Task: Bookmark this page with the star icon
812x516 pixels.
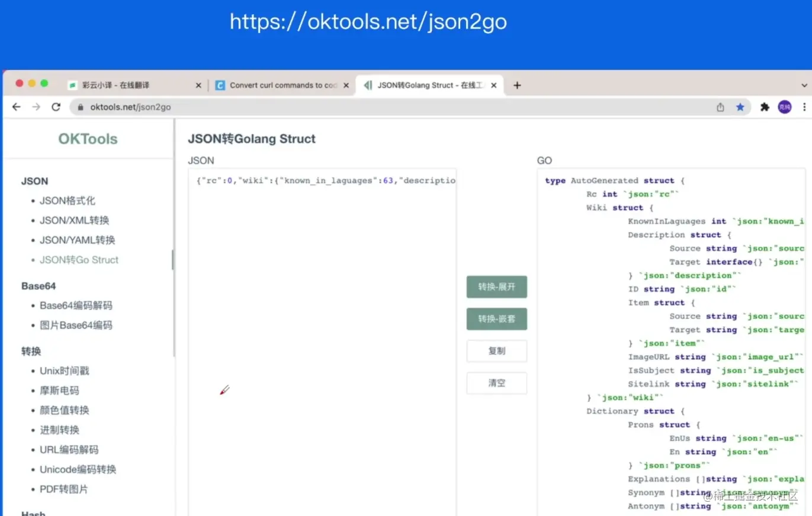Action: 740,107
